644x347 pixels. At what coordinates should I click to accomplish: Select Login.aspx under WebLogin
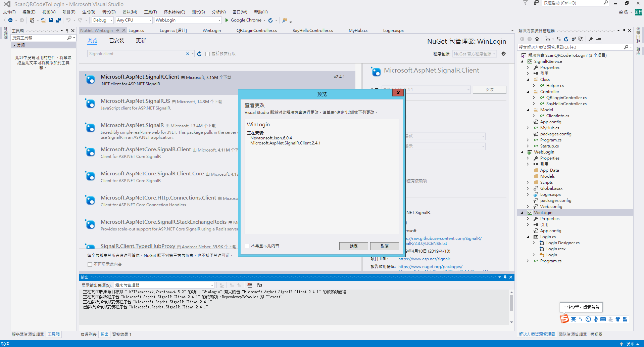coord(550,194)
